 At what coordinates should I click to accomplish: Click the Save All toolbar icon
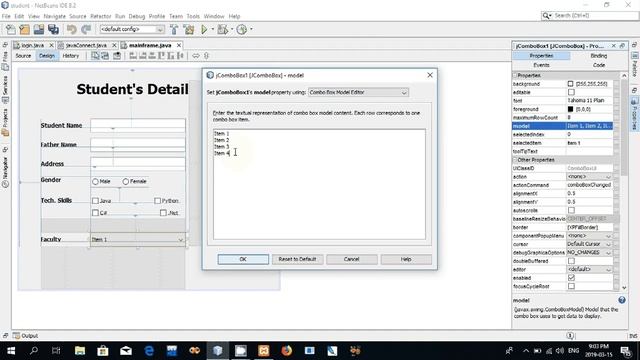(53, 29)
